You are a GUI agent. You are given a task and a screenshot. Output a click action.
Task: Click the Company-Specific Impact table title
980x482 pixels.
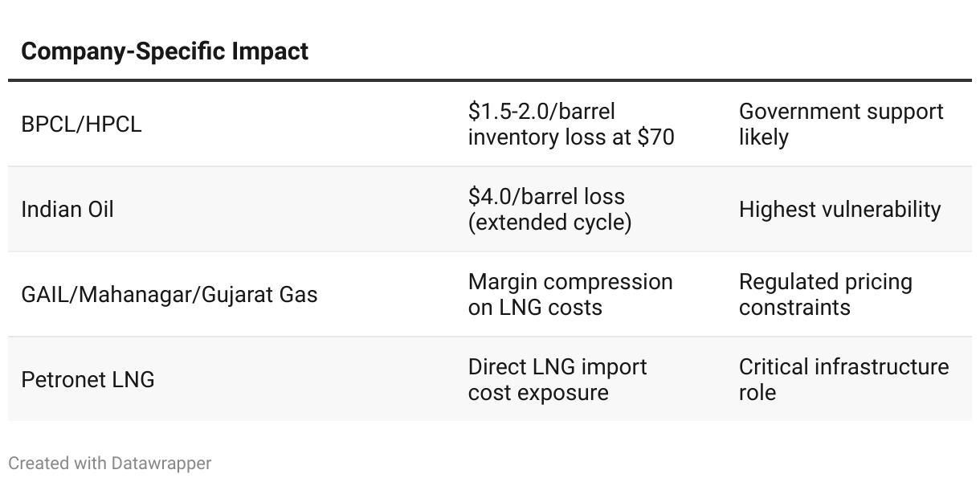pos(165,51)
